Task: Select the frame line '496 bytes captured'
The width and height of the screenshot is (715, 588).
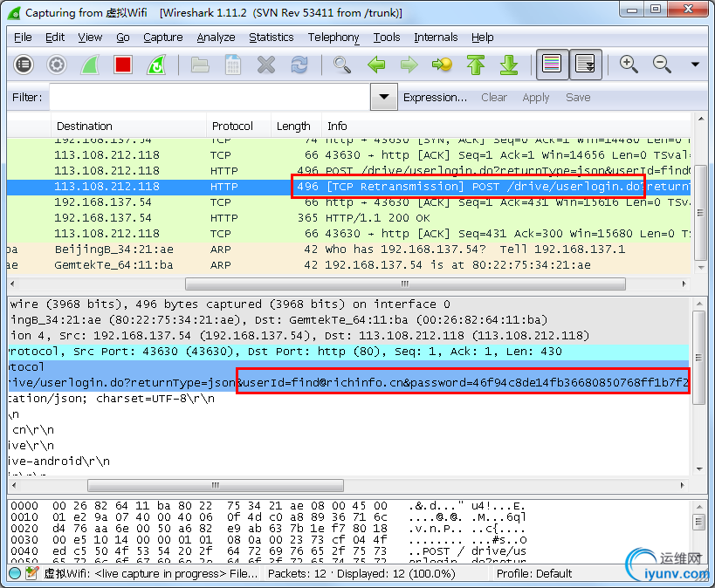Action: pyautogui.click(x=349, y=304)
